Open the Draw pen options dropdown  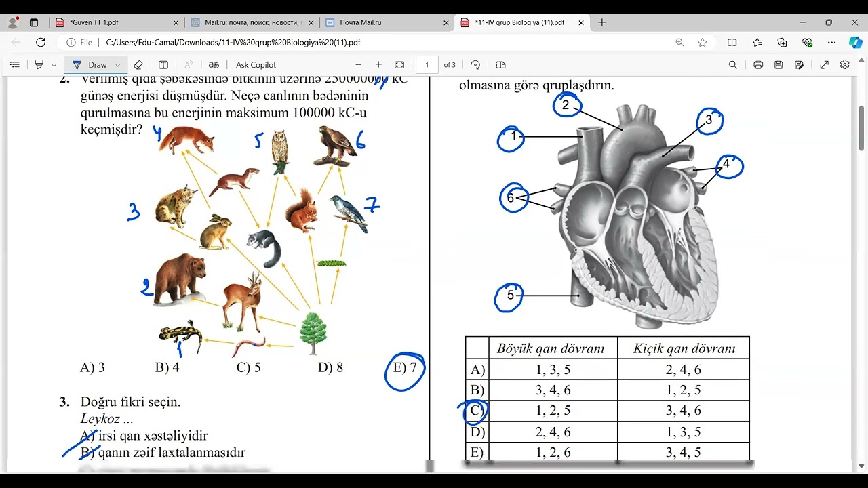tap(118, 65)
